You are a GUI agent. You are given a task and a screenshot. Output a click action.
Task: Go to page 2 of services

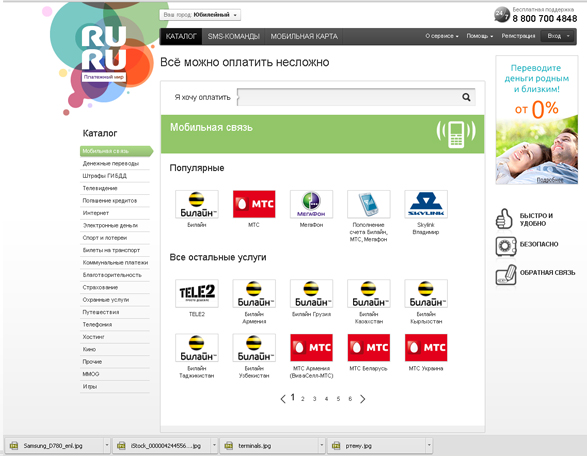tap(302, 399)
